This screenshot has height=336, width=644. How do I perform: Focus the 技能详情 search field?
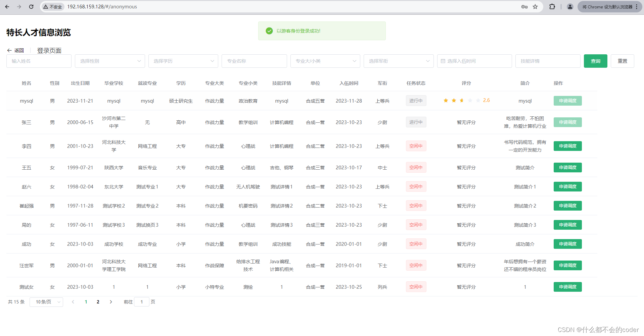click(x=548, y=61)
